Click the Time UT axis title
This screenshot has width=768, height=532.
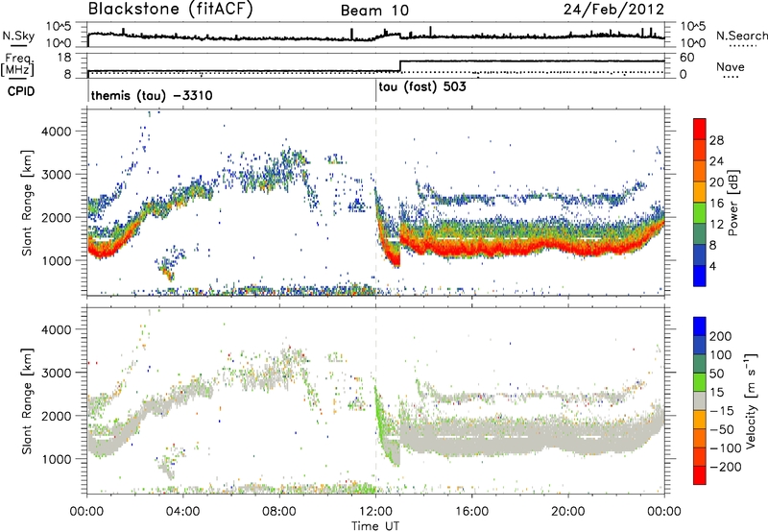click(375, 524)
